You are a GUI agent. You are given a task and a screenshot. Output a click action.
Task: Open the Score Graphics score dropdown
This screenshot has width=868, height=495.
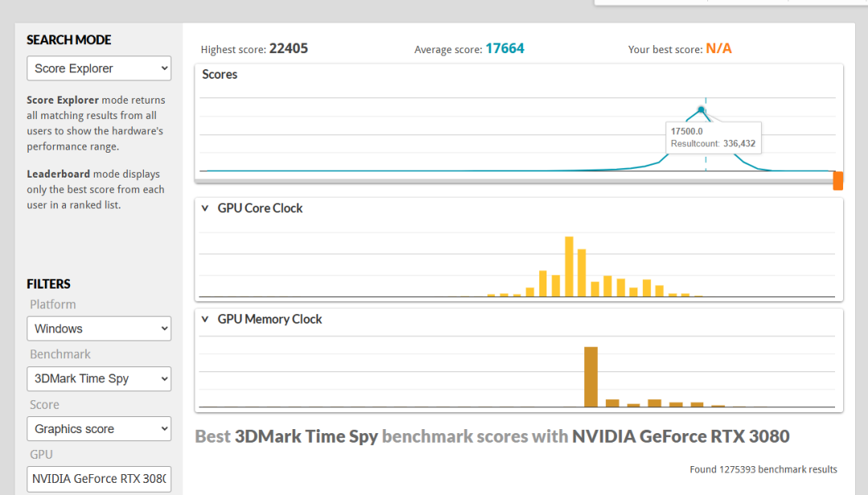99,428
